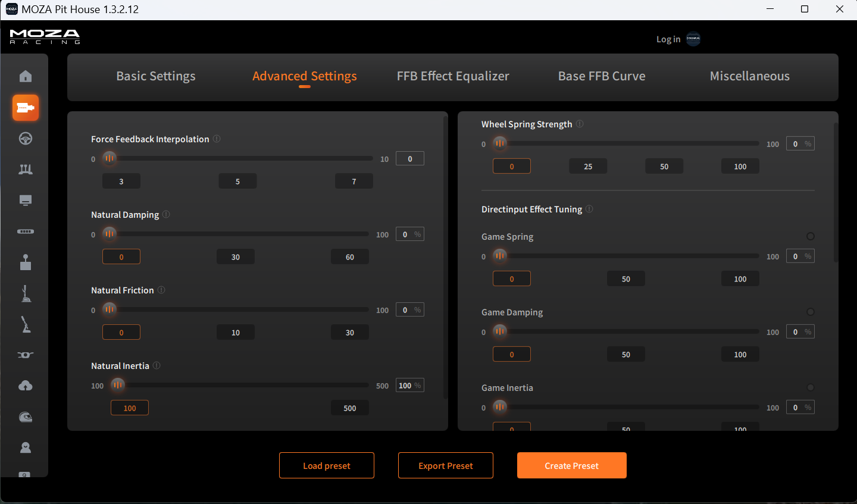Viewport: 857px width, 504px height.
Task: Set Game Damping preset to 100
Action: click(x=740, y=355)
